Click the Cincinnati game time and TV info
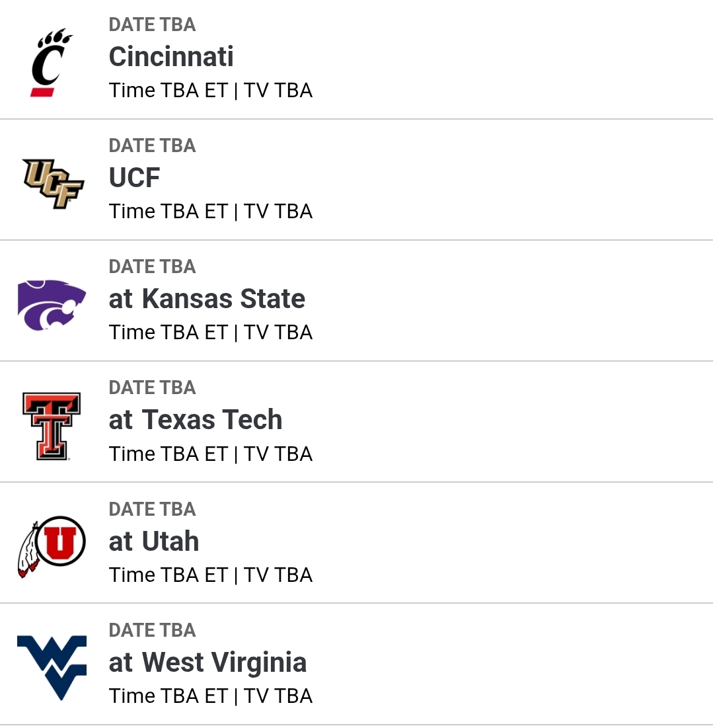 point(210,91)
